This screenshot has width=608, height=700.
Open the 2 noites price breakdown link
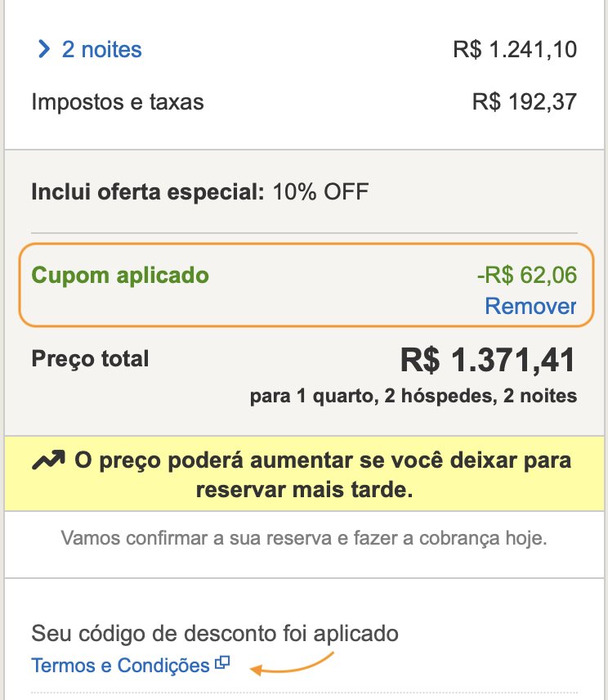(x=101, y=49)
